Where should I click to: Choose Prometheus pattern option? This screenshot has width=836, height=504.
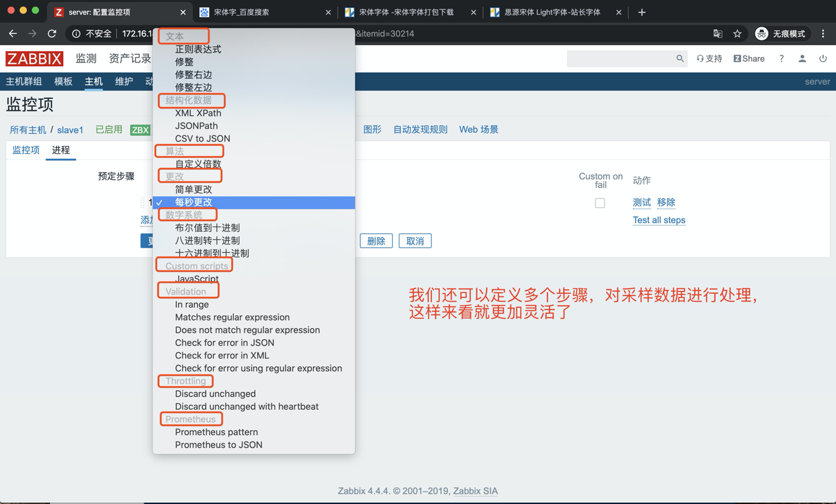216,432
